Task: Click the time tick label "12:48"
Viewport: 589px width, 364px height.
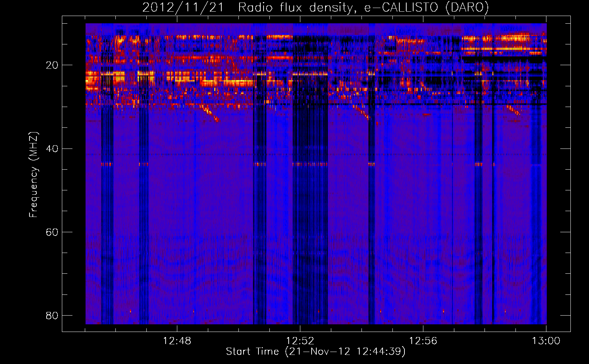Action: coord(177,341)
